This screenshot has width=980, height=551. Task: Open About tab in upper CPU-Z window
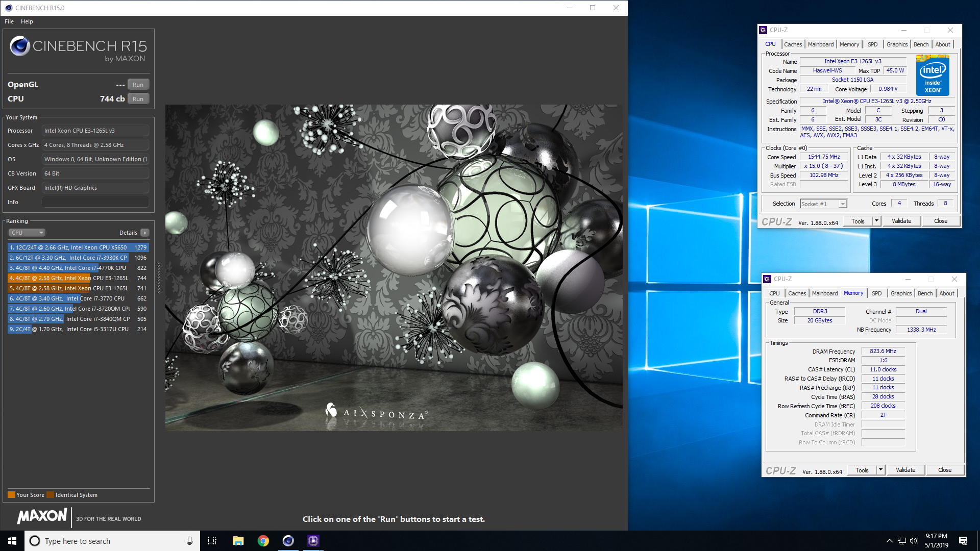click(x=943, y=44)
